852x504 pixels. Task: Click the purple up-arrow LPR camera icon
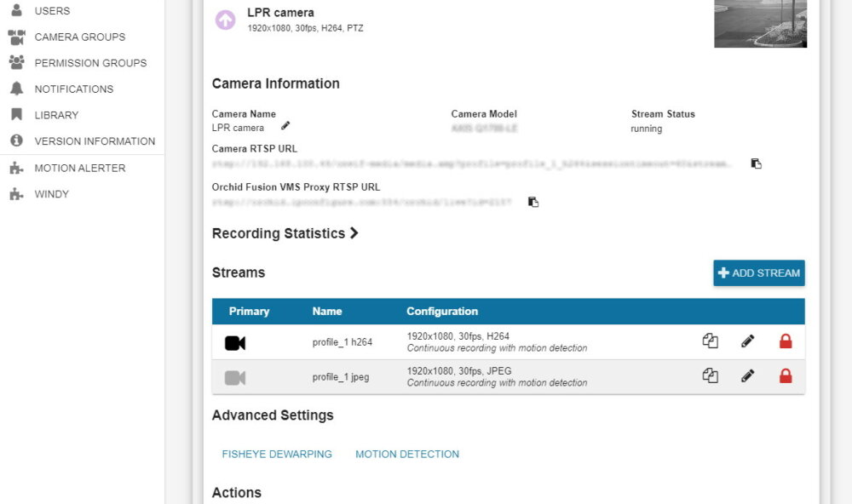click(x=225, y=20)
